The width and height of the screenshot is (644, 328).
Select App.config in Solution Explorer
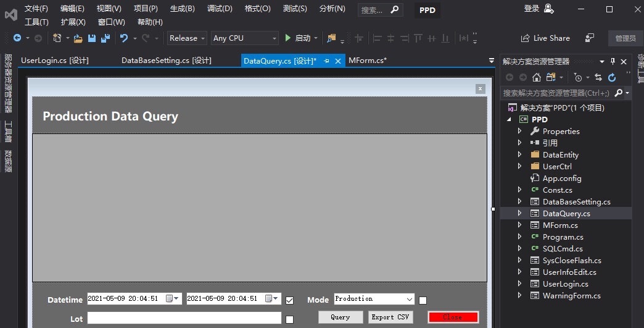coord(562,179)
